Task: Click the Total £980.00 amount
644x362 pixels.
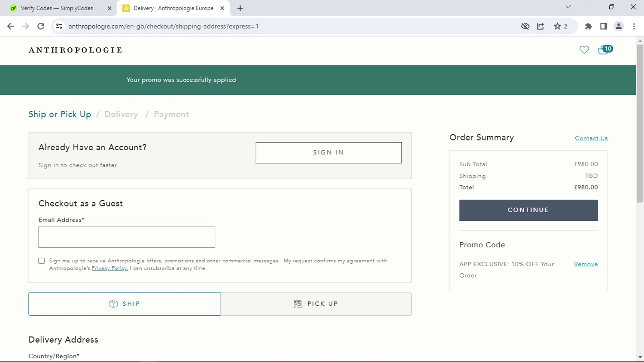Action: (586, 187)
